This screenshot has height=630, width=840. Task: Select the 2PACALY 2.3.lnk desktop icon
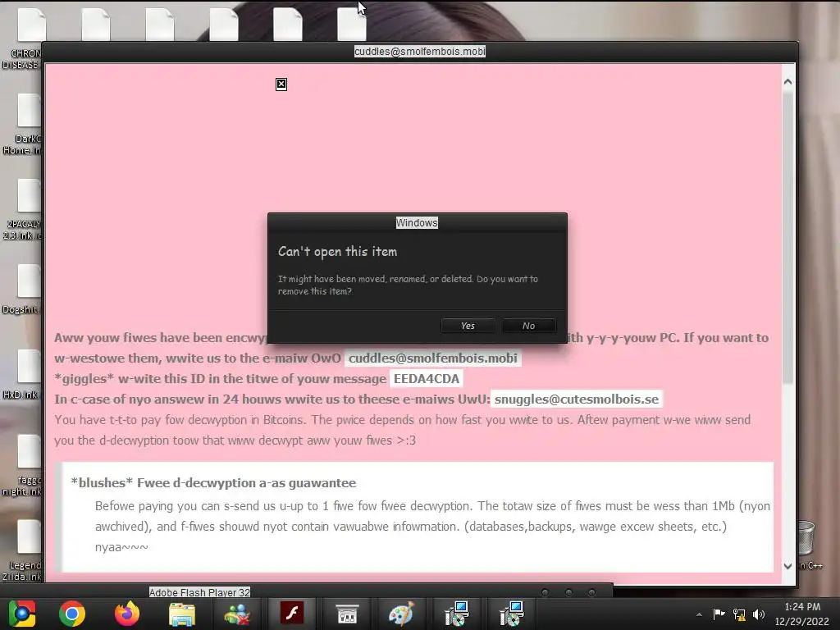pyautogui.click(x=22, y=211)
